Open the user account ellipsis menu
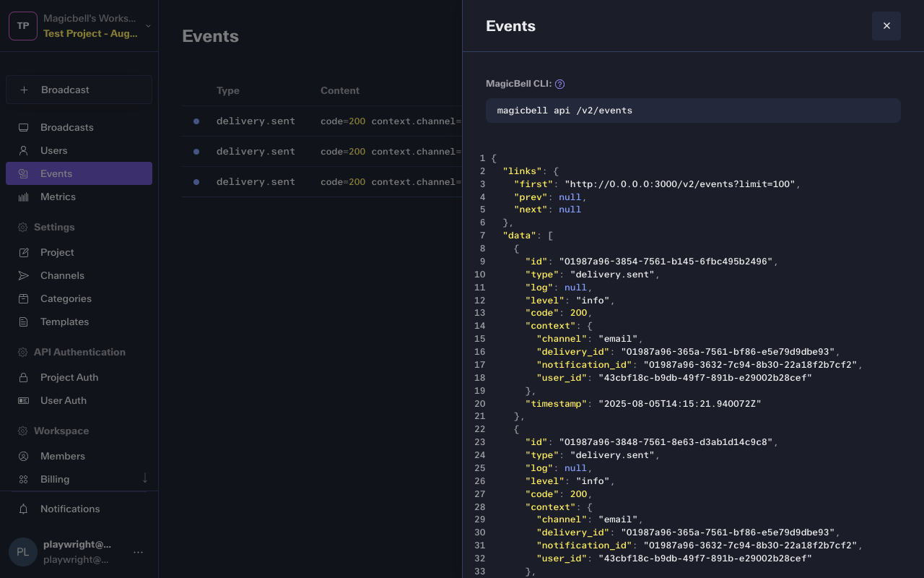This screenshot has width=924, height=578. click(139, 552)
